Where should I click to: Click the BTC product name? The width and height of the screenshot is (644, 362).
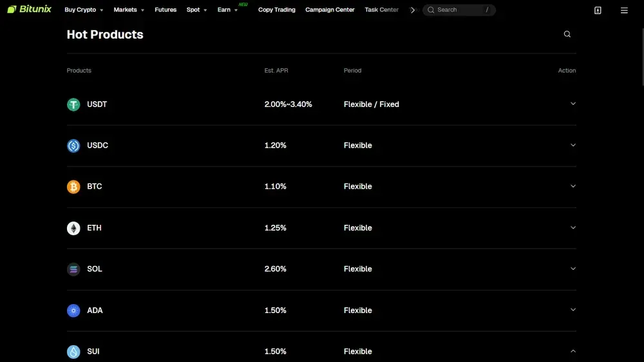[95, 187]
